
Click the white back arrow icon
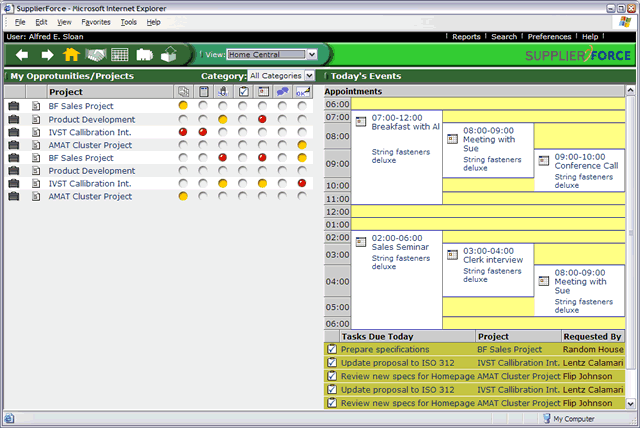pyautogui.click(x=22, y=54)
